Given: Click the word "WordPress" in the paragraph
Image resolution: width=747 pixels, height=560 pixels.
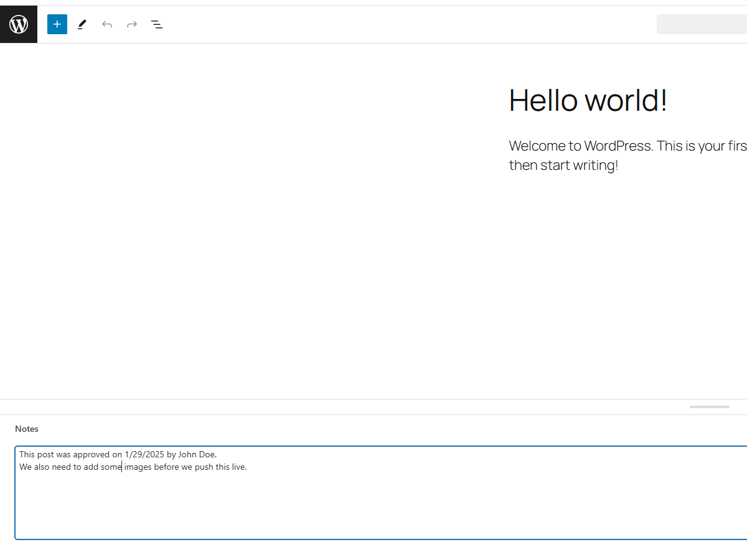Looking at the screenshot, I should click(618, 146).
